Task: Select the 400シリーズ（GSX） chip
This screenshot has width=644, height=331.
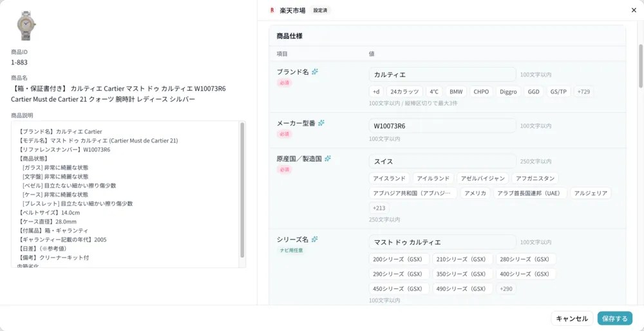Action: (x=526, y=274)
